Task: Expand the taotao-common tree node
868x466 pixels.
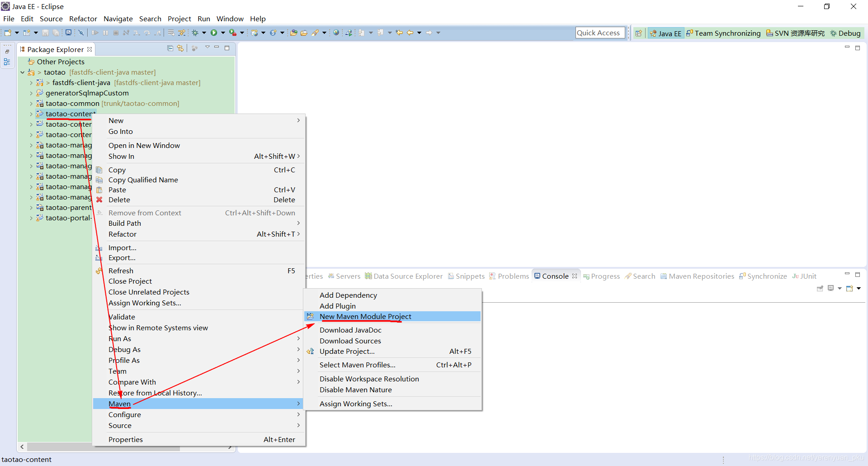Action: click(31, 104)
